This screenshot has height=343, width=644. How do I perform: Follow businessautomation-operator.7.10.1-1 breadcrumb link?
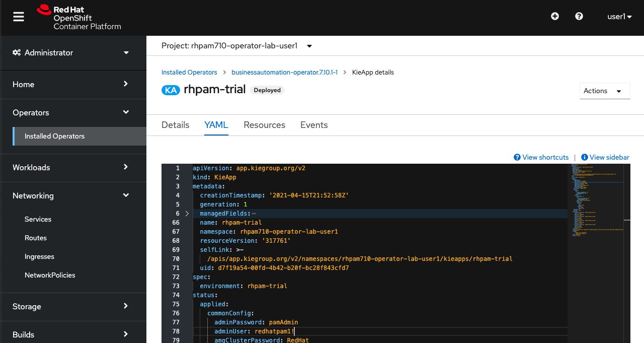284,73
